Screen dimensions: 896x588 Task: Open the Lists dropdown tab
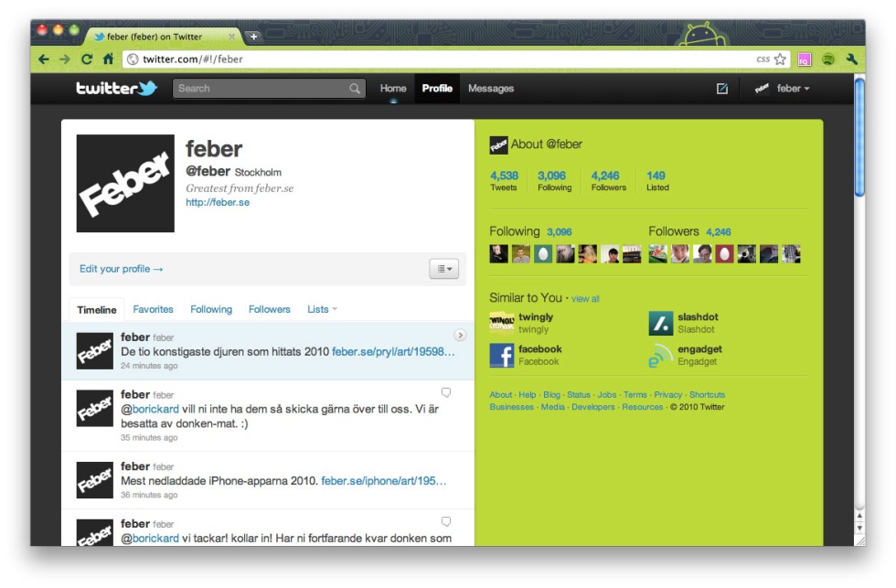(322, 309)
